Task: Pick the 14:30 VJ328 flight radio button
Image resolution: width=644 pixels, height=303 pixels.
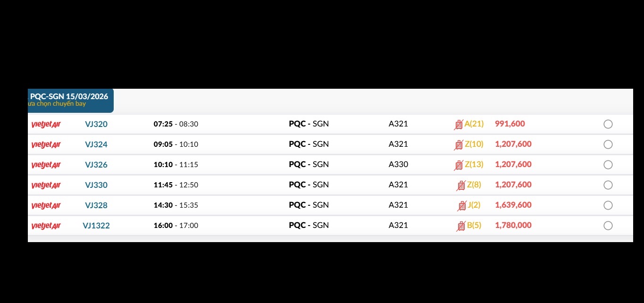Action: [x=608, y=205]
